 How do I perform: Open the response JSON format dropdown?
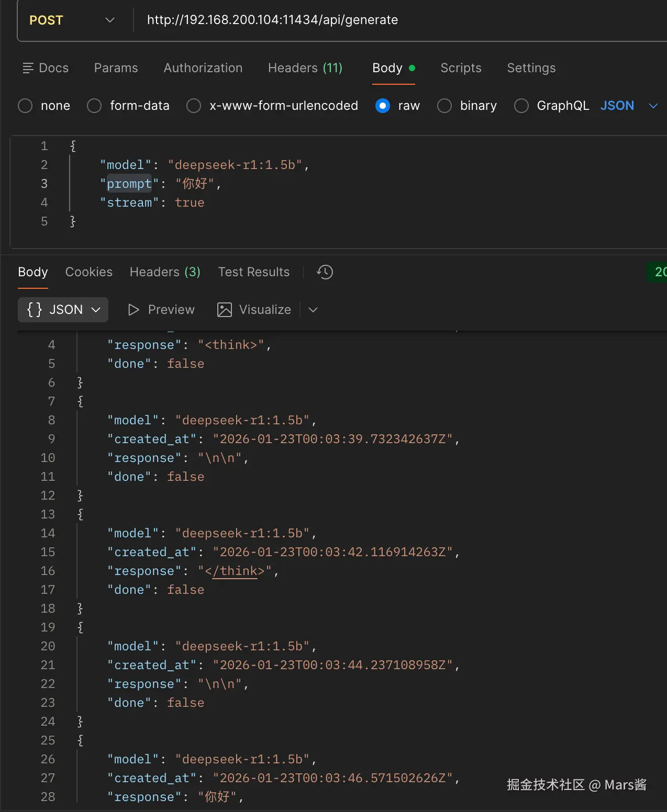point(96,310)
